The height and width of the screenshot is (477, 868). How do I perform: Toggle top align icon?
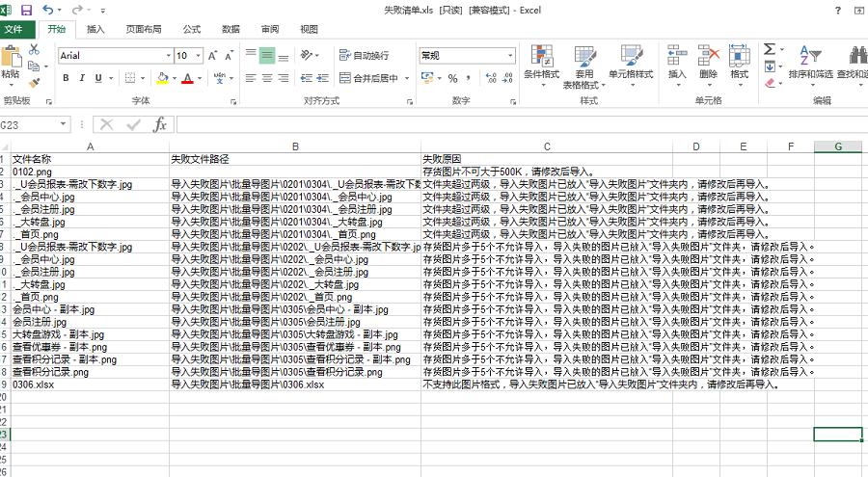(x=251, y=55)
